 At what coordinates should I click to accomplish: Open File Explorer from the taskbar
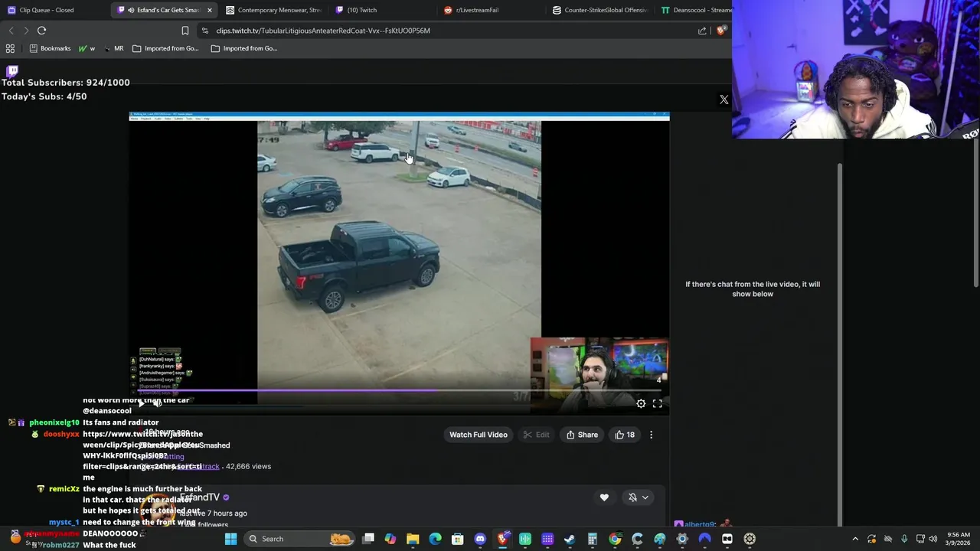point(413,539)
